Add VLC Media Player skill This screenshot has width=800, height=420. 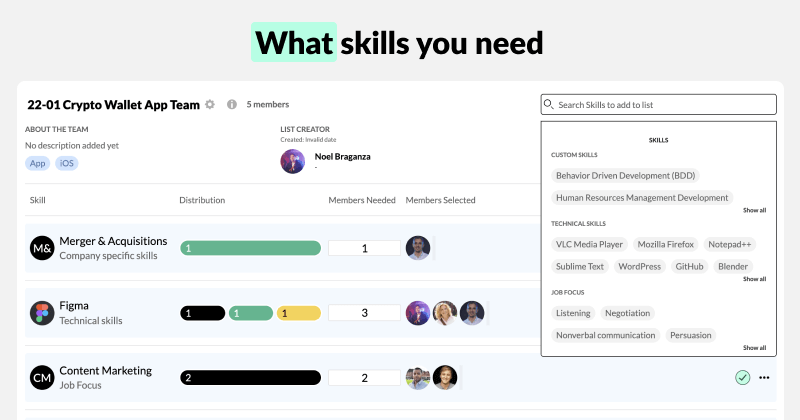589,244
